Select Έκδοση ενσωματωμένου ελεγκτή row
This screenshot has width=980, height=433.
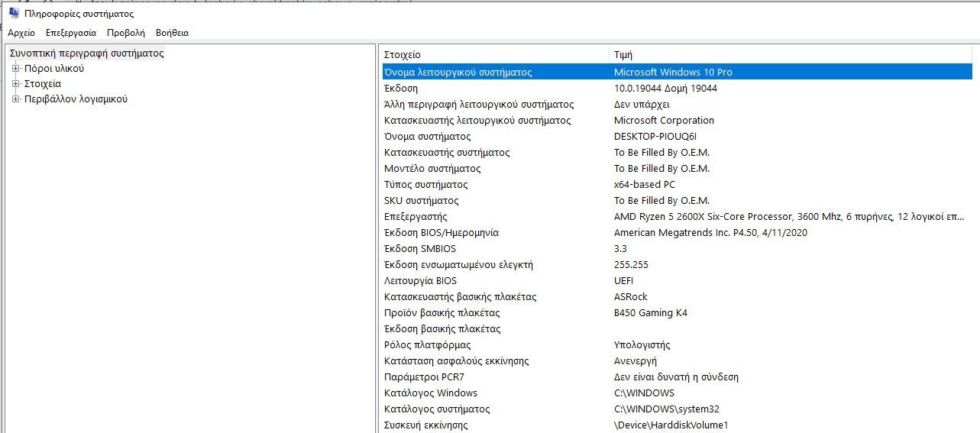678,264
